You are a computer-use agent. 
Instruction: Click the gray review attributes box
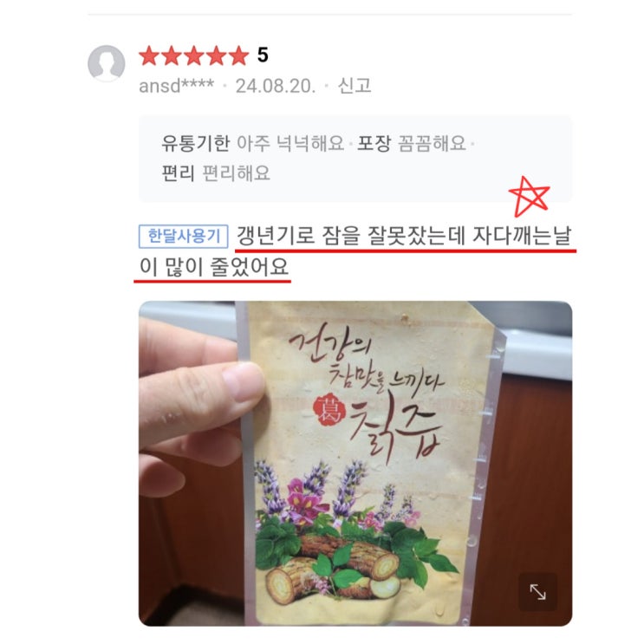tap(355, 159)
